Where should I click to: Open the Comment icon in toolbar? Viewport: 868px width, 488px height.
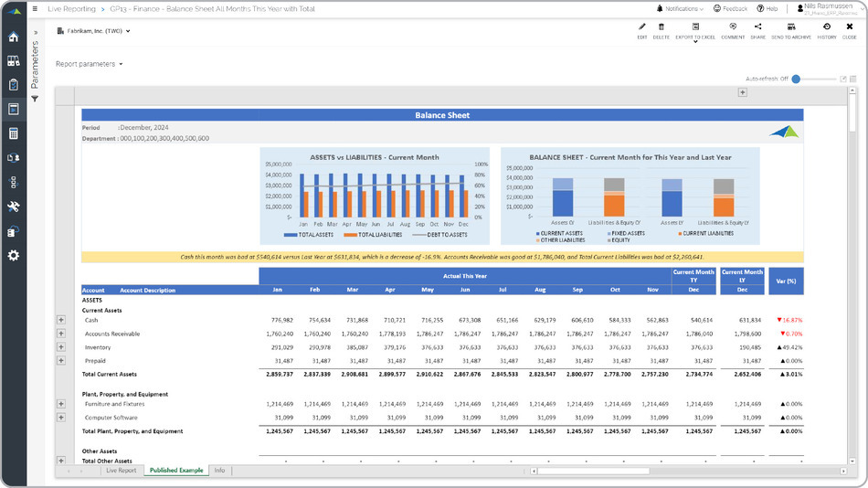733,27
